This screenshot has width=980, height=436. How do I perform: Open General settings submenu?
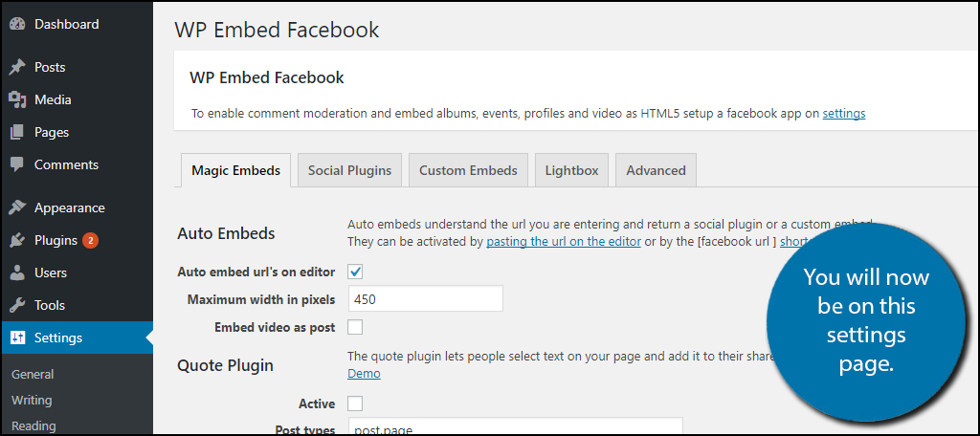tap(33, 374)
